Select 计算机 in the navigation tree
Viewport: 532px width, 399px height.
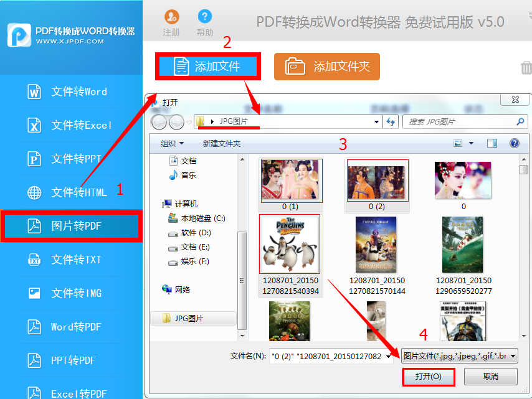[x=180, y=204]
